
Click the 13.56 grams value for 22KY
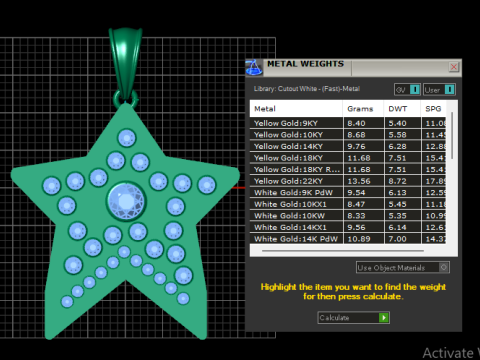click(x=359, y=181)
